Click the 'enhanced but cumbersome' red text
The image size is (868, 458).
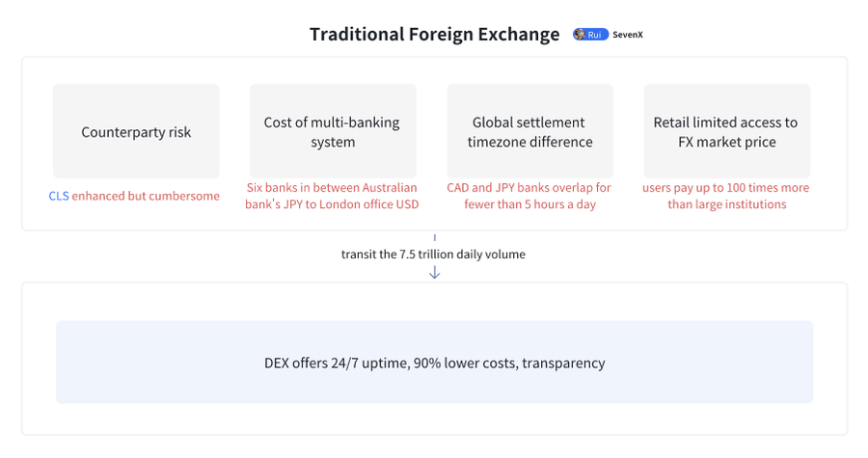[147, 196]
